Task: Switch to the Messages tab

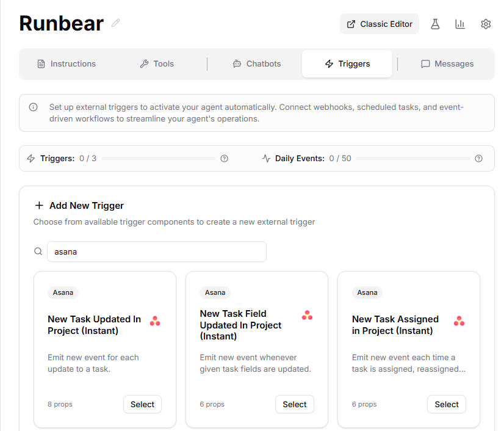Action: coord(447,63)
